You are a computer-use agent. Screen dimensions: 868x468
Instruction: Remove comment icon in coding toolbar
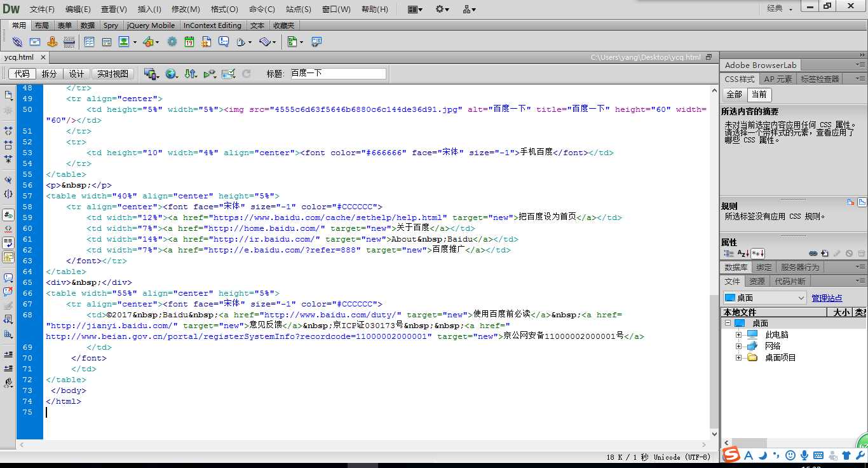click(x=8, y=292)
